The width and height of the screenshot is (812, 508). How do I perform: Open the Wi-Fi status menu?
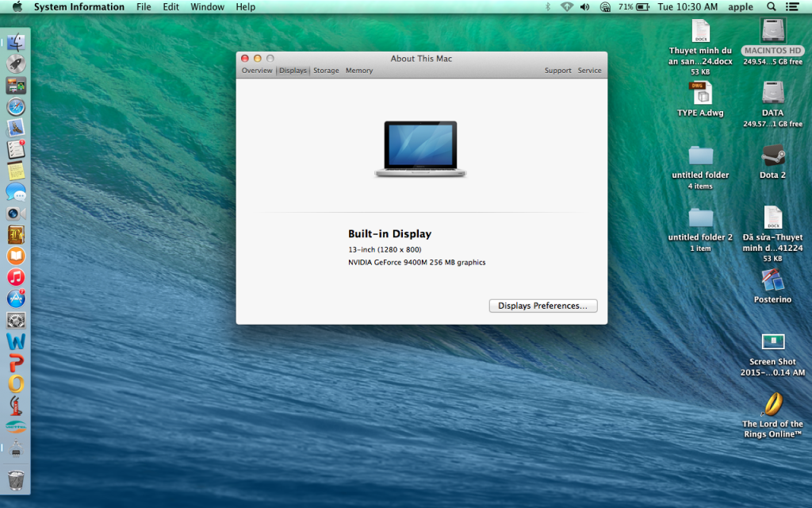coord(567,6)
